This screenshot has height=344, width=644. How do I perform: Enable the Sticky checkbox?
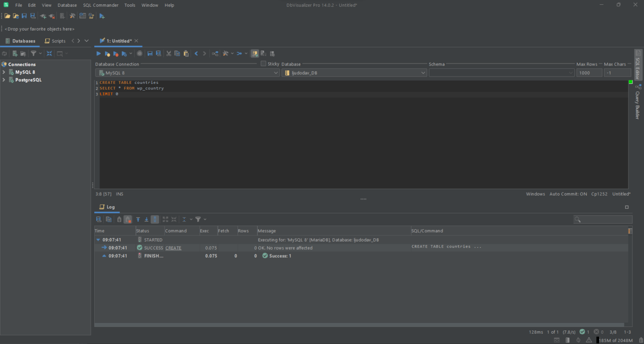pyautogui.click(x=264, y=64)
